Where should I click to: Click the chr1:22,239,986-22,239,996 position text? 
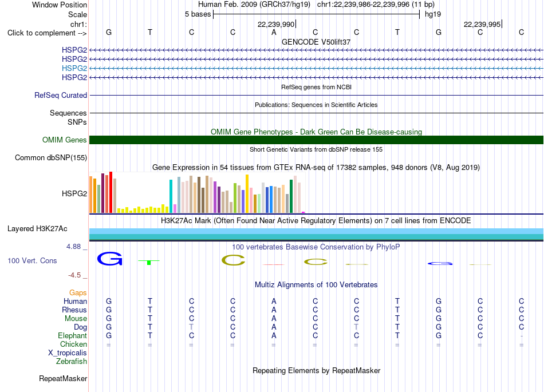[x=376, y=5]
